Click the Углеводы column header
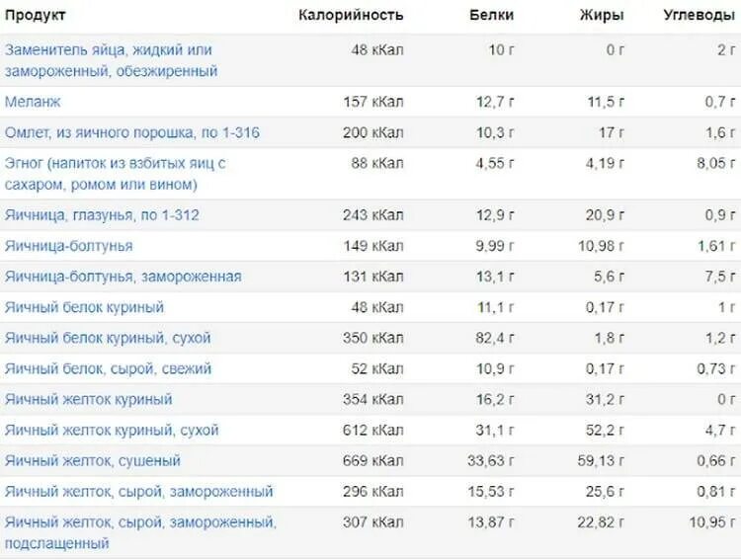This screenshot has height=560, width=741. point(700,15)
